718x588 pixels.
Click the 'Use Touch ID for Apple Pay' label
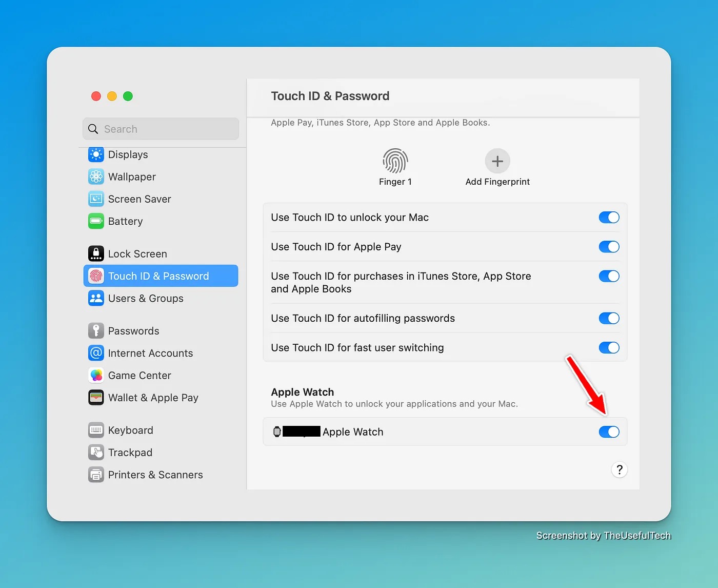(x=336, y=247)
